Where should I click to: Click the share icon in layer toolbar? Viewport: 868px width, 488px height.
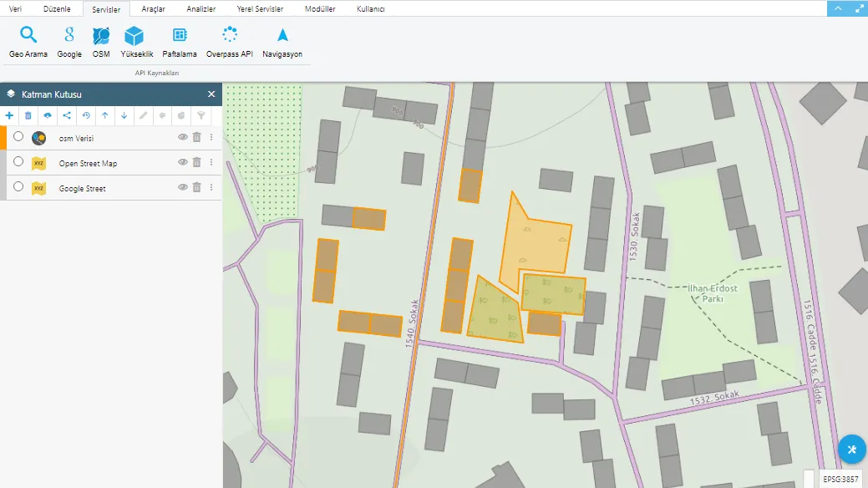point(67,115)
